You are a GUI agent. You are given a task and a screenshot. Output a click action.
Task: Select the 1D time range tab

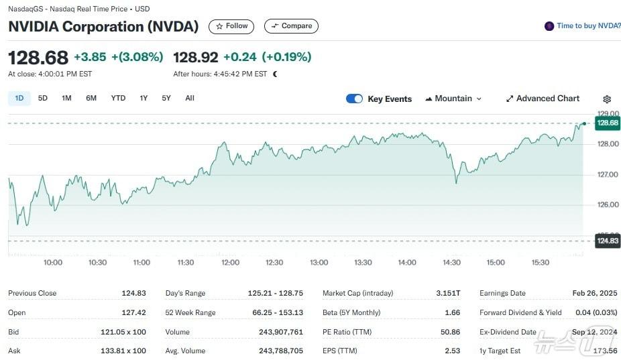19,98
